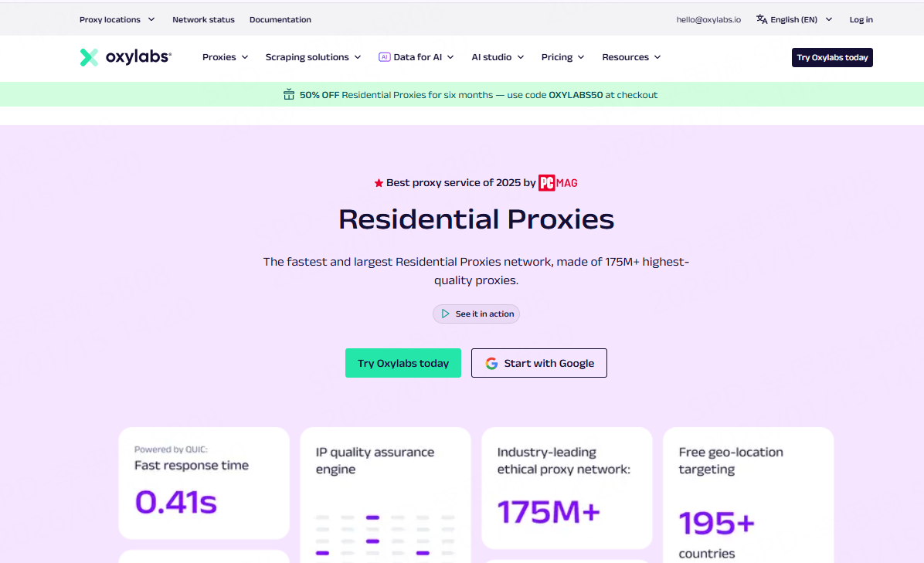Click the PCMag logo badge

558,183
